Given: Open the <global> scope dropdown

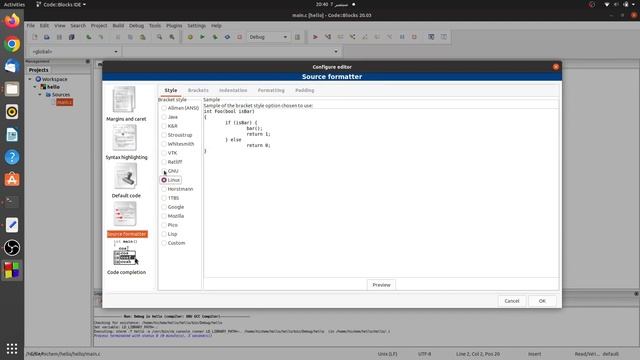Looking at the screenshot, I should tap(75, 52).
